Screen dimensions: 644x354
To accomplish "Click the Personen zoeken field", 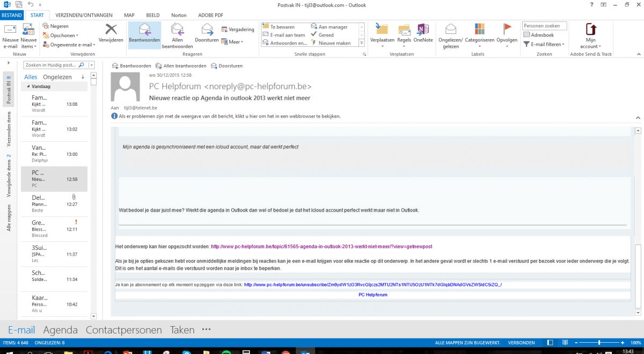I will point(544,26).
